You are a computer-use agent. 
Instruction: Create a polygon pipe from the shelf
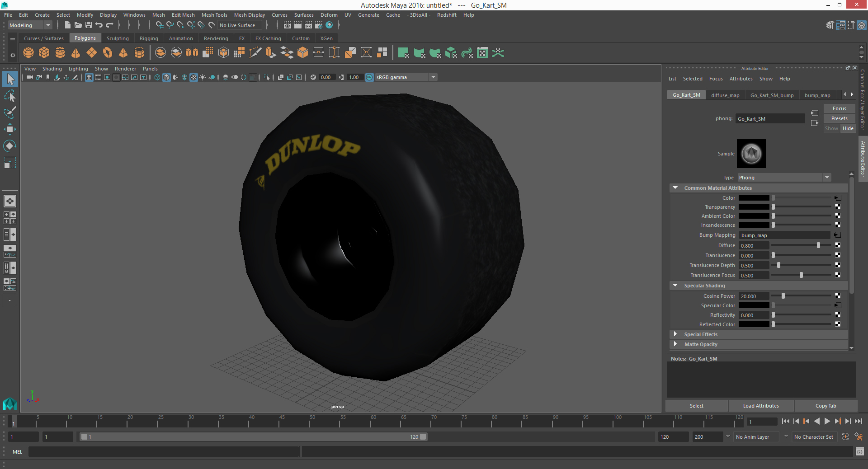click(x=139, y=53)
